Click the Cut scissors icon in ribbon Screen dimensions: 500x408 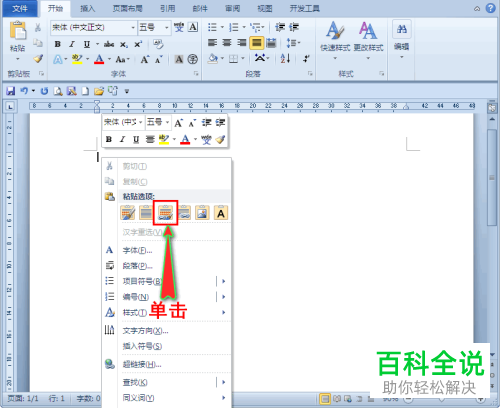click(38, 27)
